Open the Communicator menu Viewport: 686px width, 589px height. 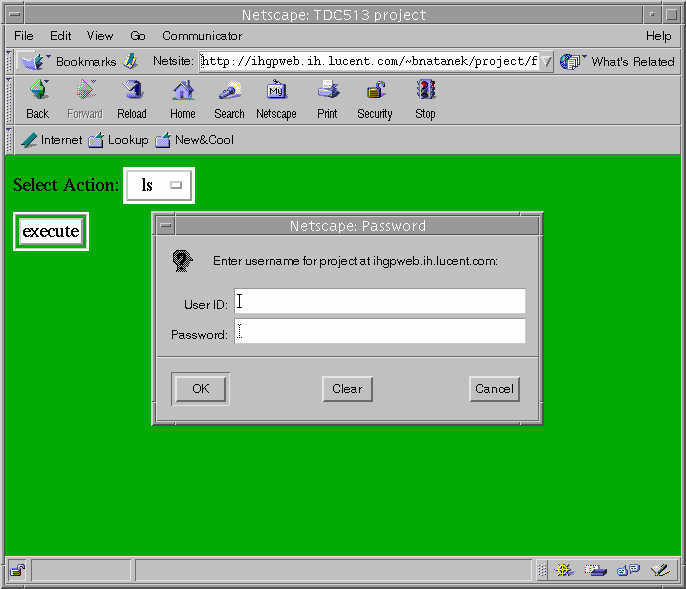202,36
